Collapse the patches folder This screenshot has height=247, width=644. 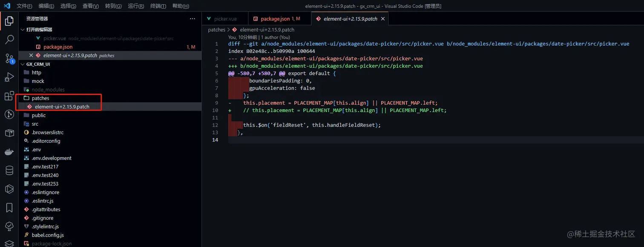(x=40, y=98)
